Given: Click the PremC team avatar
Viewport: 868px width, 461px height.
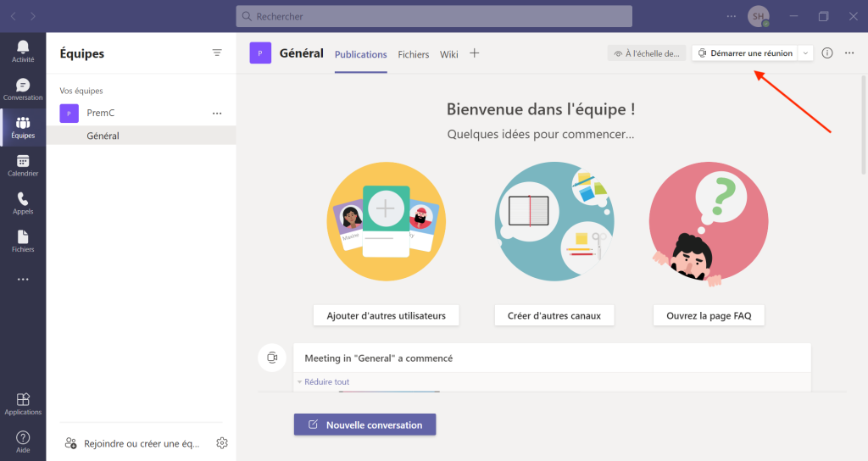Looking at the screenshot, I should click(x=70, y=113).
